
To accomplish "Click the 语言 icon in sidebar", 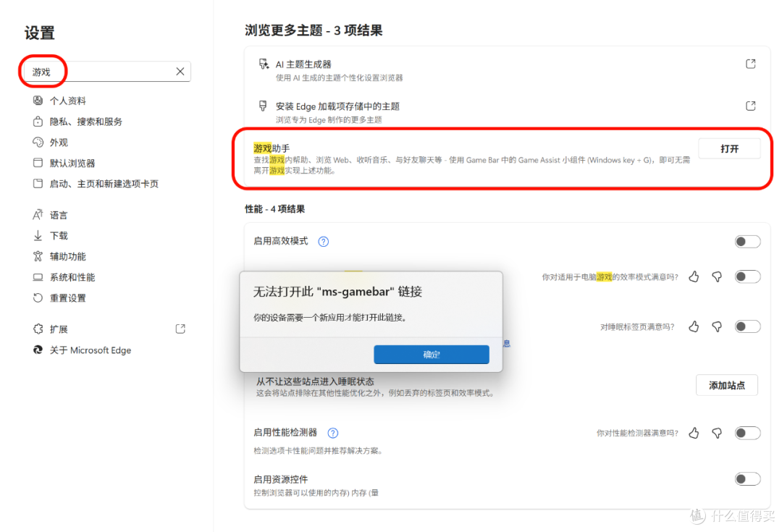I will pyautogui.click(x=38, y=214).
